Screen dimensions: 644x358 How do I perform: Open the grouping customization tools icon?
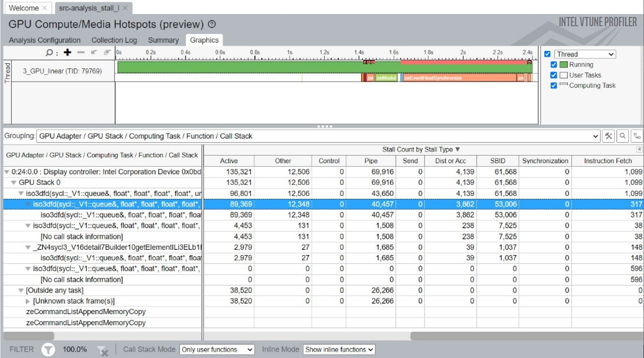coord(609,136)
